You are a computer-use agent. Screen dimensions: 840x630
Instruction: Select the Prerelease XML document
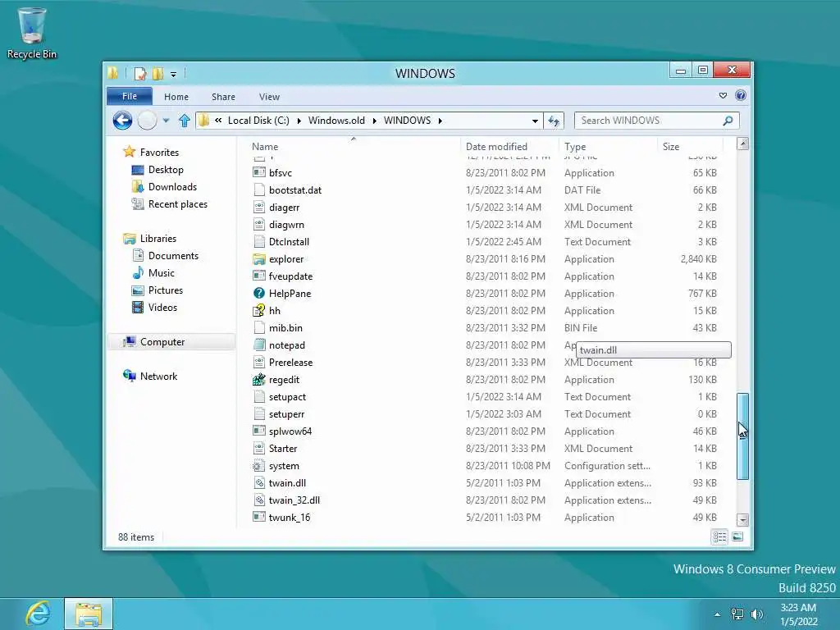coord(290,362)
